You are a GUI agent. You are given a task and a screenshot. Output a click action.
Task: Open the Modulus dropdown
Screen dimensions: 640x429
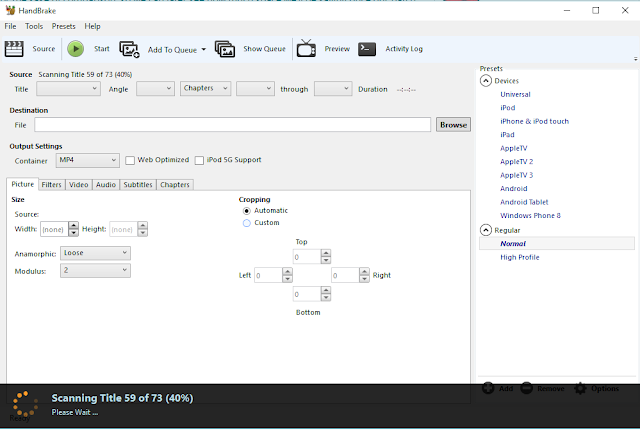pyautogui.click(x=95, y=270)
